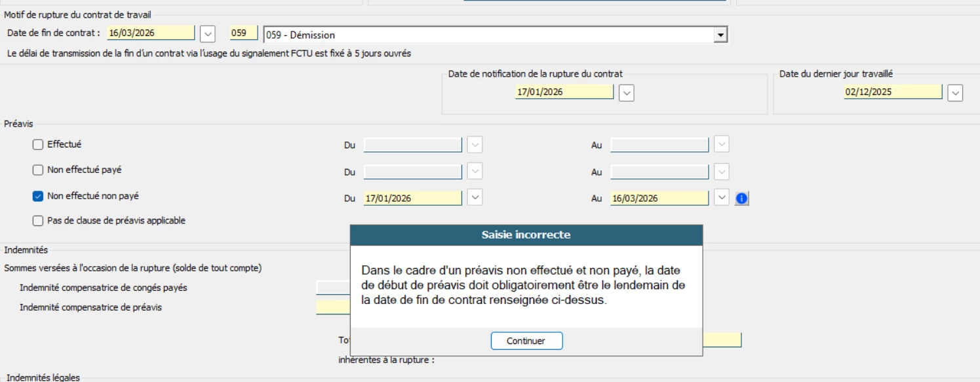Open dernier jour travaillé calendar dropdown

(955, 93)
